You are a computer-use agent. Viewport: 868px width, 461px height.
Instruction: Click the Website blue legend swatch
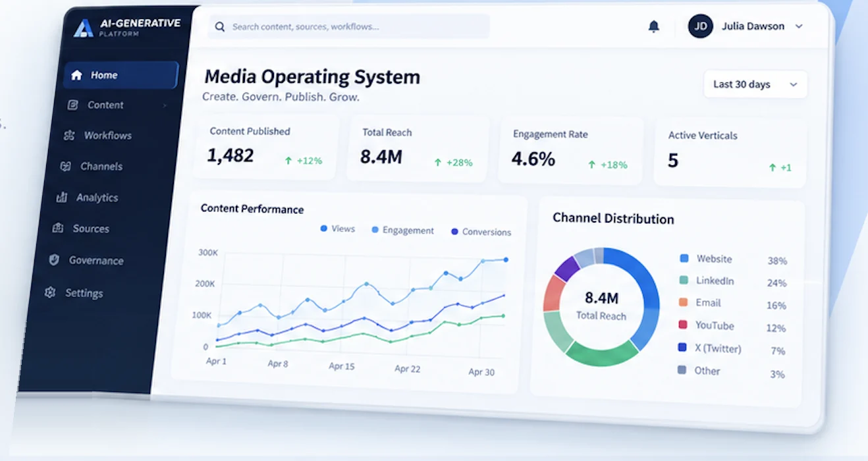tap(684, 258)
